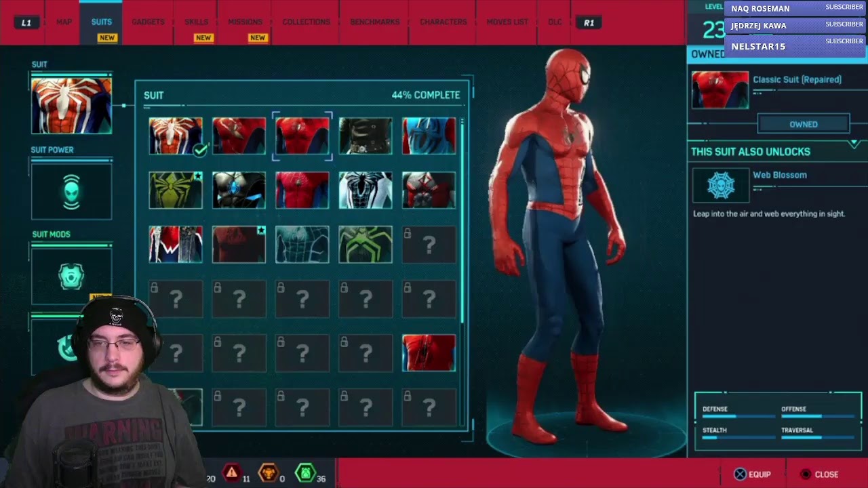Collapse the This Suit Also Unlocks arrow
Image resolution: width=868 pixels, height=488 pixels.
(854, 144)
